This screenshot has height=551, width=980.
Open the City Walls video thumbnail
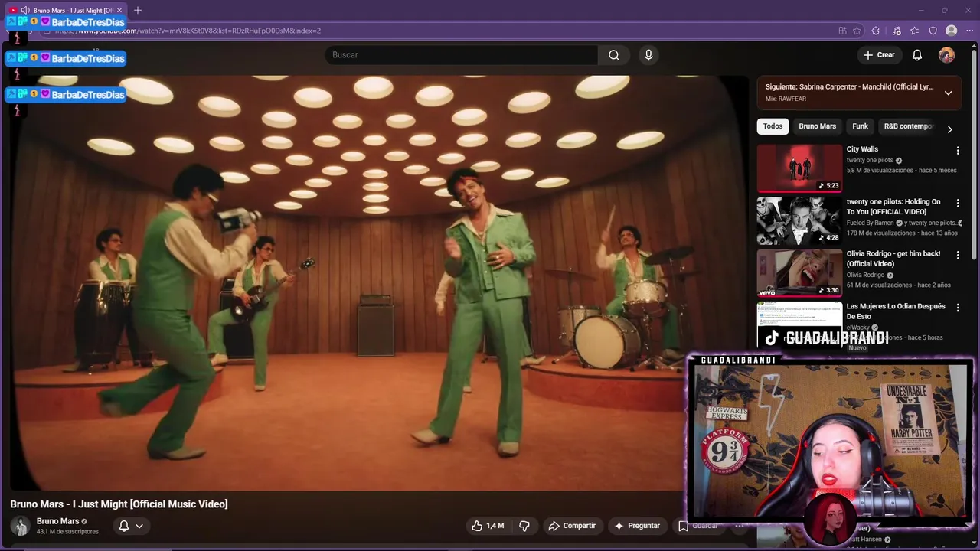799,168
